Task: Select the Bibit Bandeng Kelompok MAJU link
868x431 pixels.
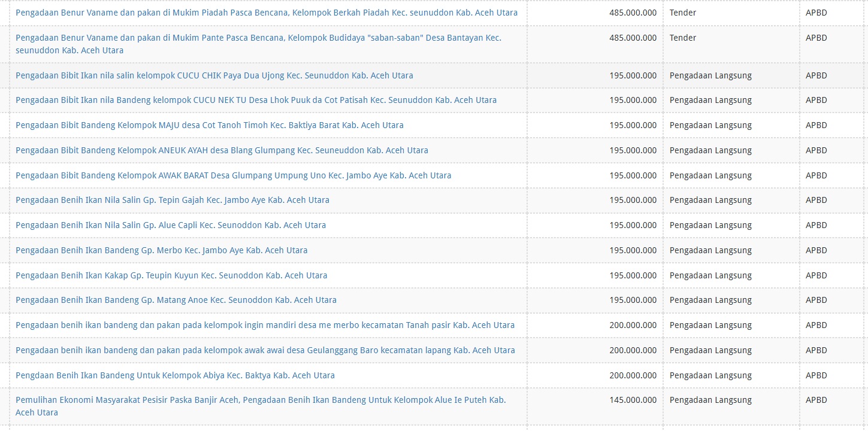Action: tap(210, 125)
